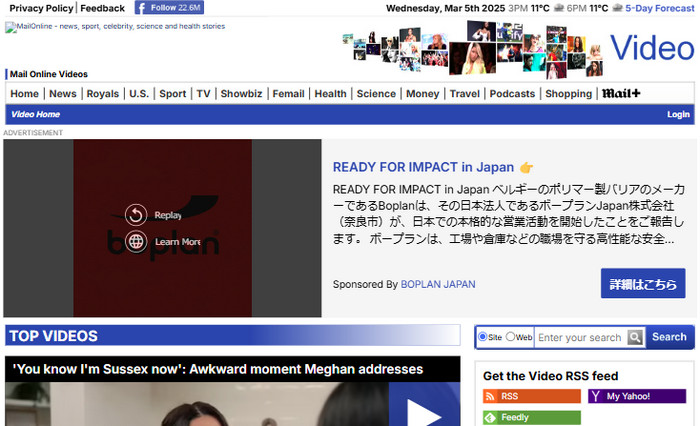Go to the Science section
Image resolution: width=700 pixels, height=426 pixels.
[x=376, y=94]
